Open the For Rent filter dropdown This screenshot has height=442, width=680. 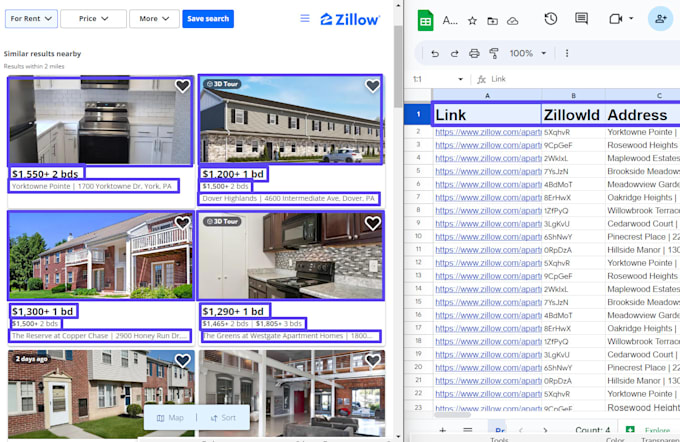click(x=31, y=19)
